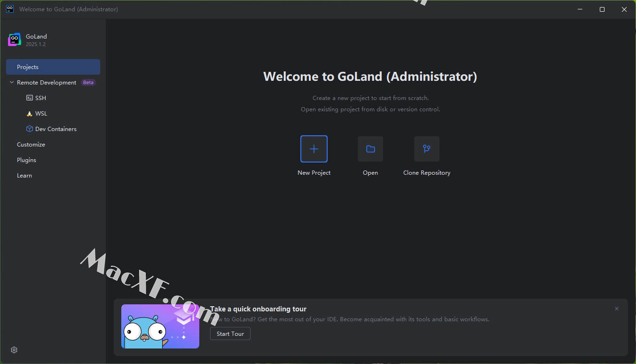Collapse the Remote Development section
Screen dimensions: 636x364
[x=12, y=83]
